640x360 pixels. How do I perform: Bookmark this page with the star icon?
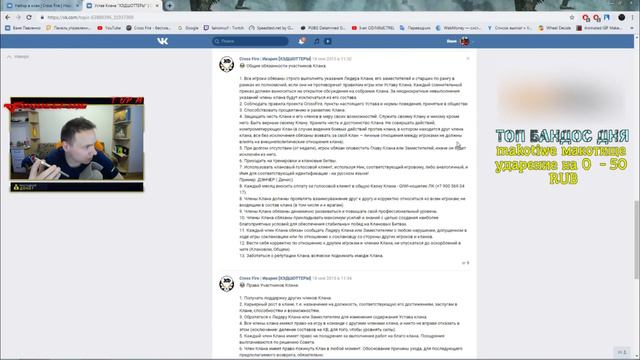(572, 18)
